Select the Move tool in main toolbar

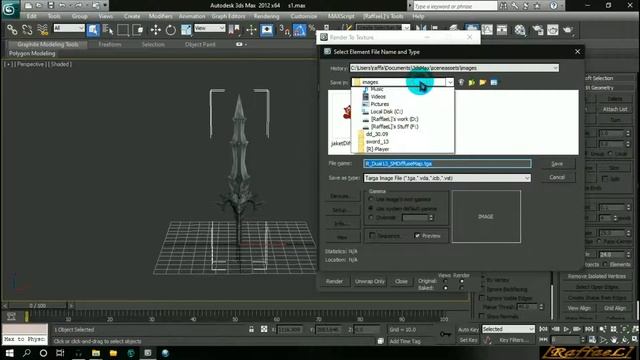point(156,30)
